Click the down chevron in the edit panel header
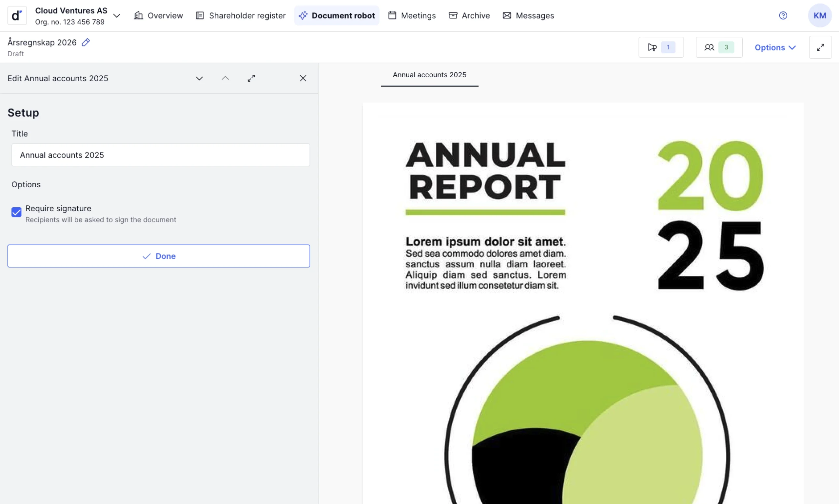 [200, 79]
